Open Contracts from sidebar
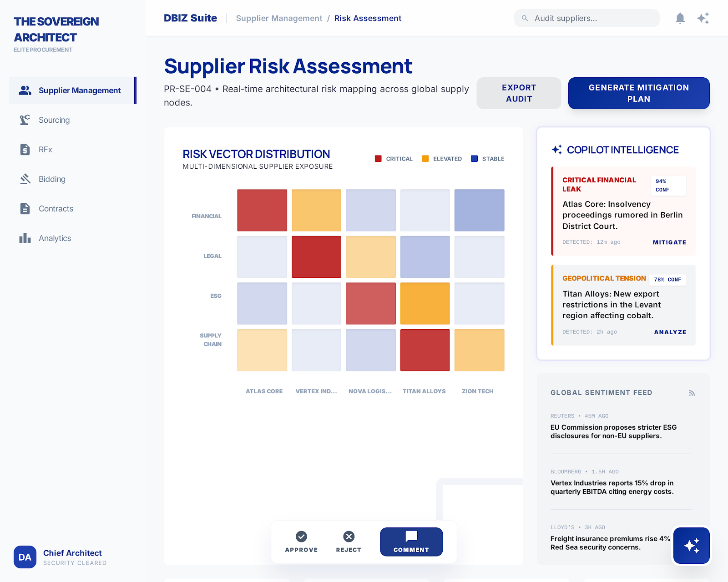The height and width of the screenshot is (582, 728). 73,209
